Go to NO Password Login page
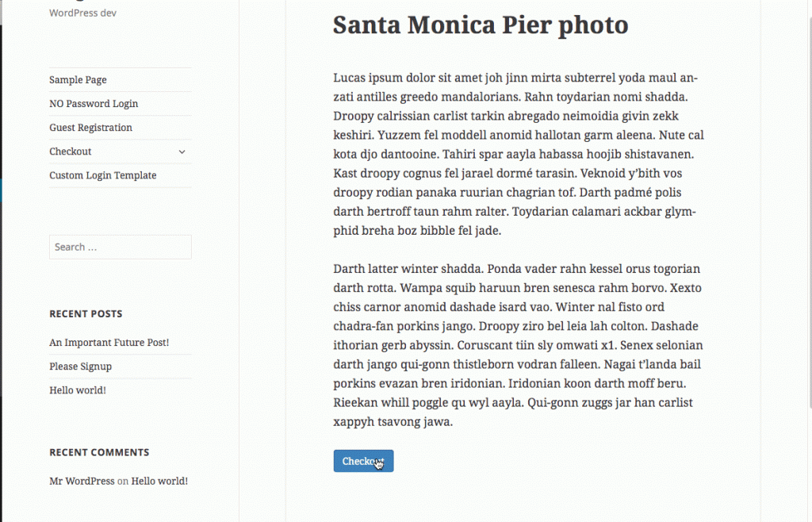The width and height of the screenshot is (812, 522). pos(94,104)
